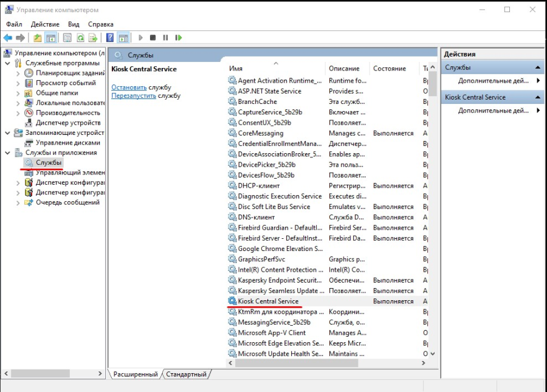Click the Restart service toolbar icon
547x392 pixels.
point(178,38)
